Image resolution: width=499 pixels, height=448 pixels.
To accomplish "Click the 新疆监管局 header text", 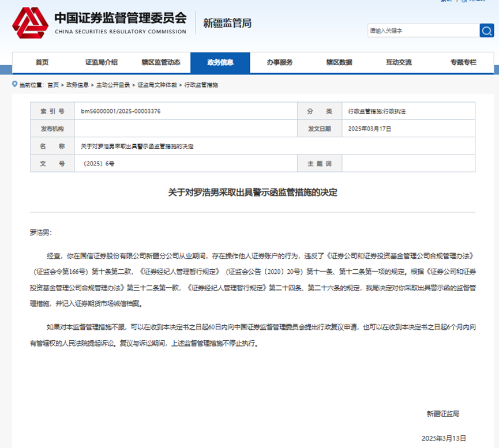I will click(x=228, y=23).
